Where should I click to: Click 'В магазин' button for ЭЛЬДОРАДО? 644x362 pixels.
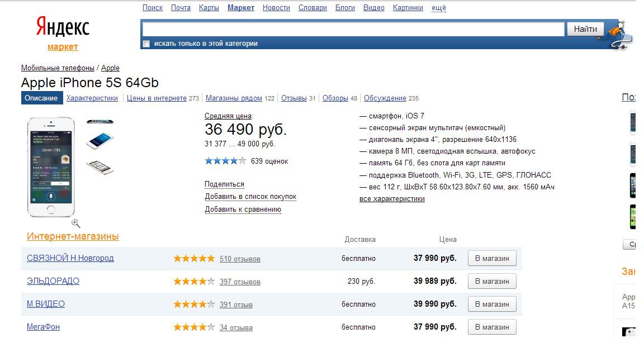(x=491, y=282)
